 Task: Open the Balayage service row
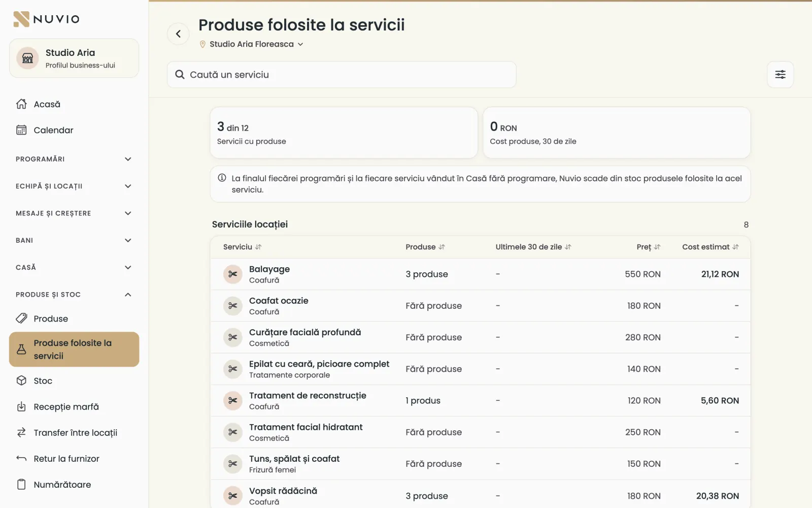[x=481, y=274]
